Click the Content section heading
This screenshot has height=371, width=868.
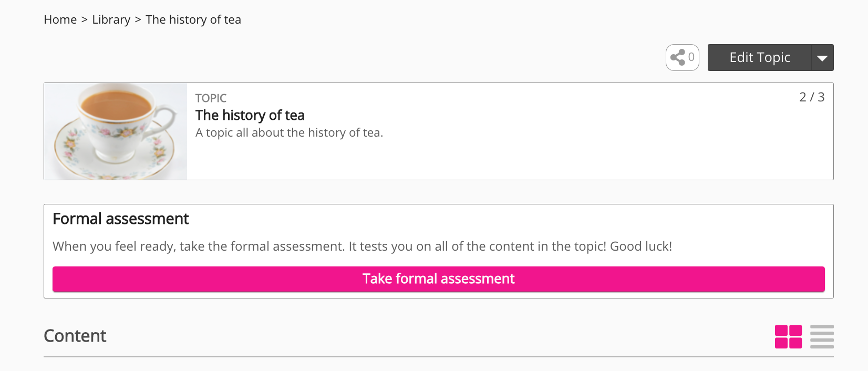coord(75,336)
